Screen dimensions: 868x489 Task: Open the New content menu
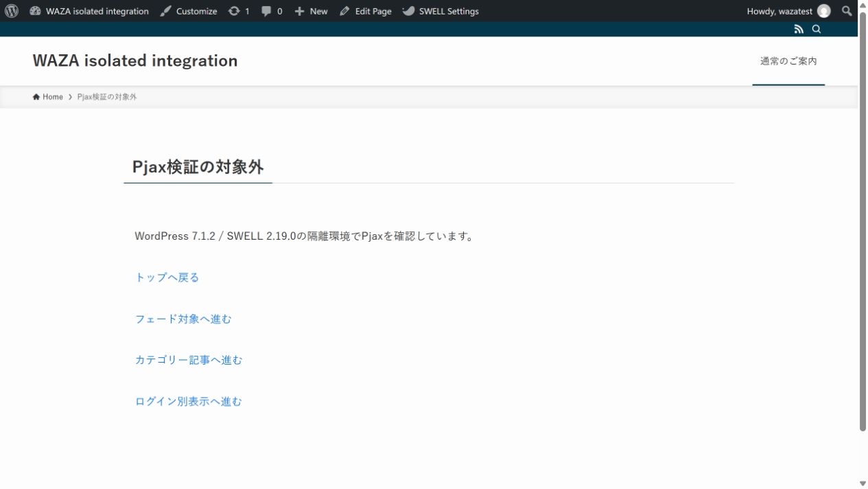click(311, 11)
